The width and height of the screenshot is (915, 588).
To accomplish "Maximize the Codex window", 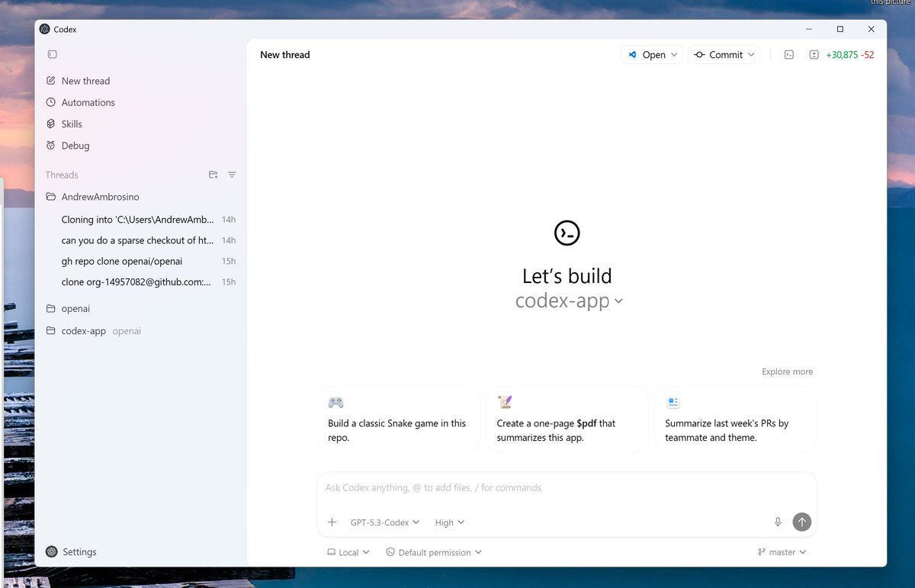I will tap(840, 29).
